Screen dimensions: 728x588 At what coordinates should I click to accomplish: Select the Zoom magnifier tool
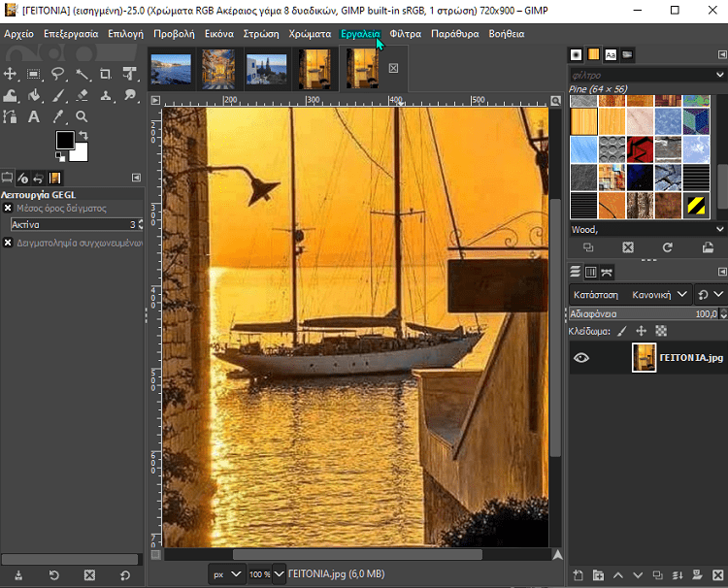click(x=82, y=116)
